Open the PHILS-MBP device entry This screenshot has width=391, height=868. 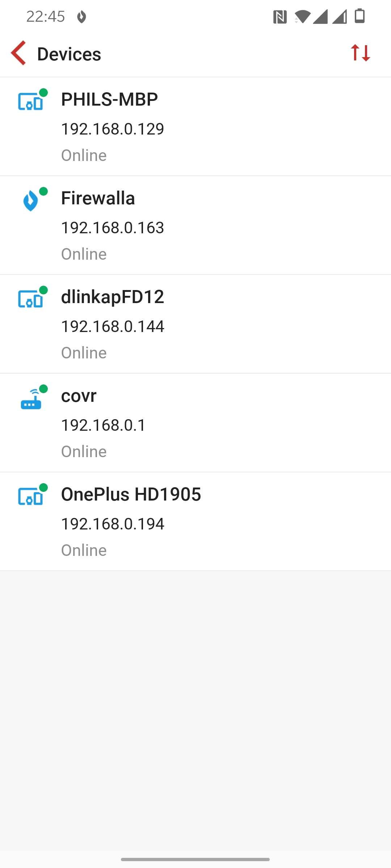195,127
